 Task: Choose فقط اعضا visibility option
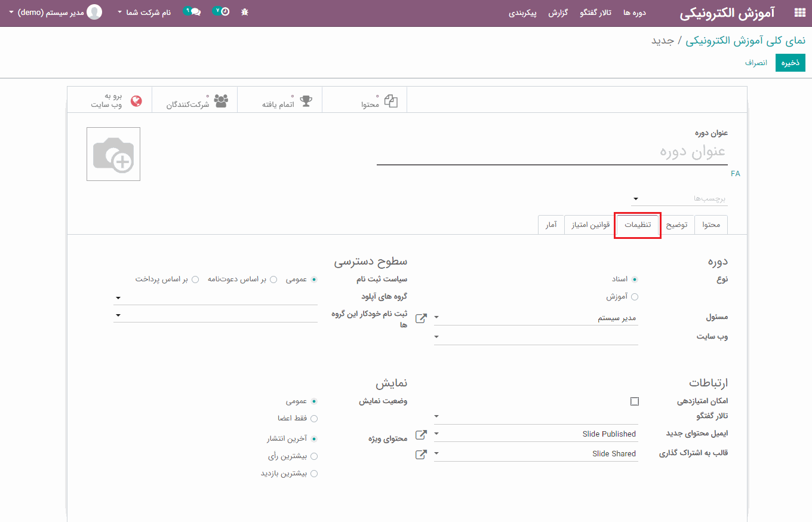point(314,419)
